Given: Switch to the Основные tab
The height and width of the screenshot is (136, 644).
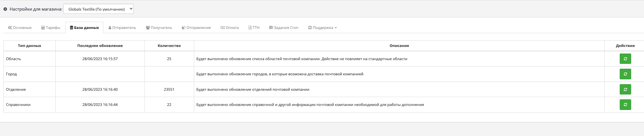Looking at the screenshot, I should (x=20, y=28).
